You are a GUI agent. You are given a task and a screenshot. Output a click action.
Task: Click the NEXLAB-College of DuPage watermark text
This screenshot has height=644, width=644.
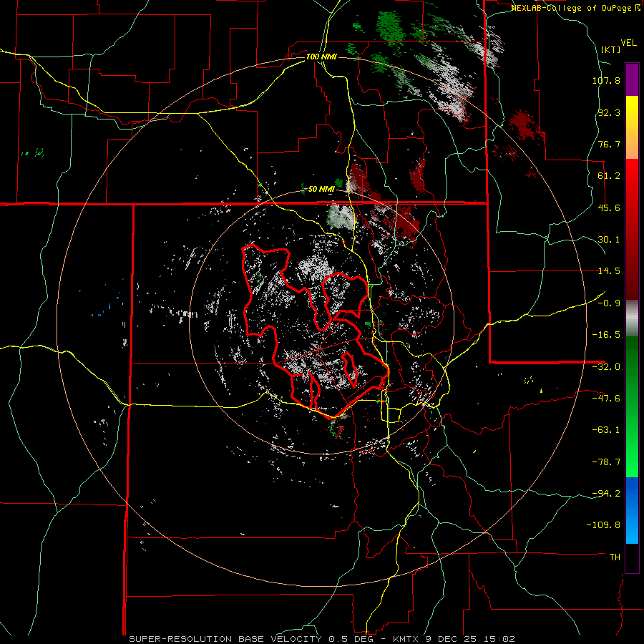[x=572, y=8]
